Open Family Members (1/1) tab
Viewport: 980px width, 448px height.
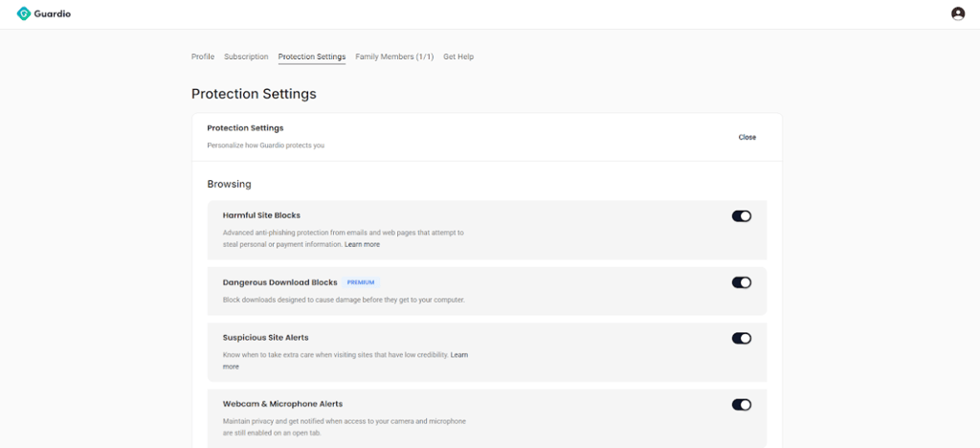pos(394,56)
